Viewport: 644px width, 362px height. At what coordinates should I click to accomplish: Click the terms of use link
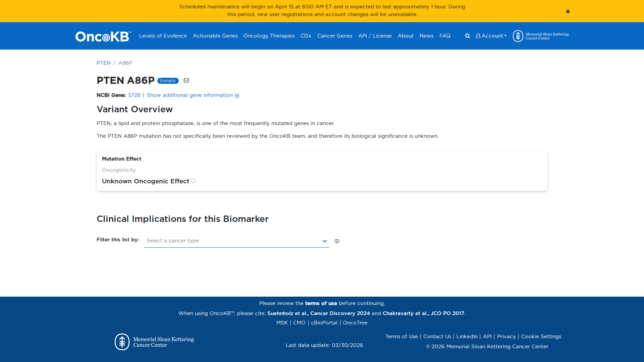coord(321,303)
